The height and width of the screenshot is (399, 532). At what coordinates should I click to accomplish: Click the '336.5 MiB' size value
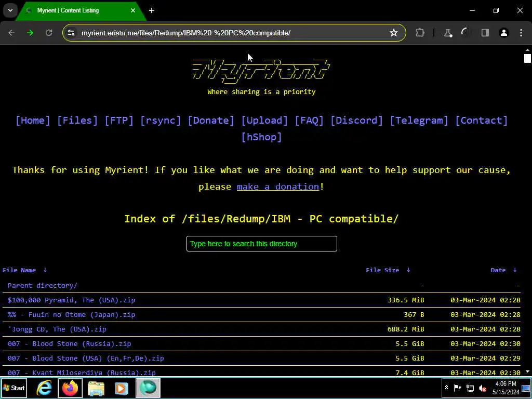point(406,300)
